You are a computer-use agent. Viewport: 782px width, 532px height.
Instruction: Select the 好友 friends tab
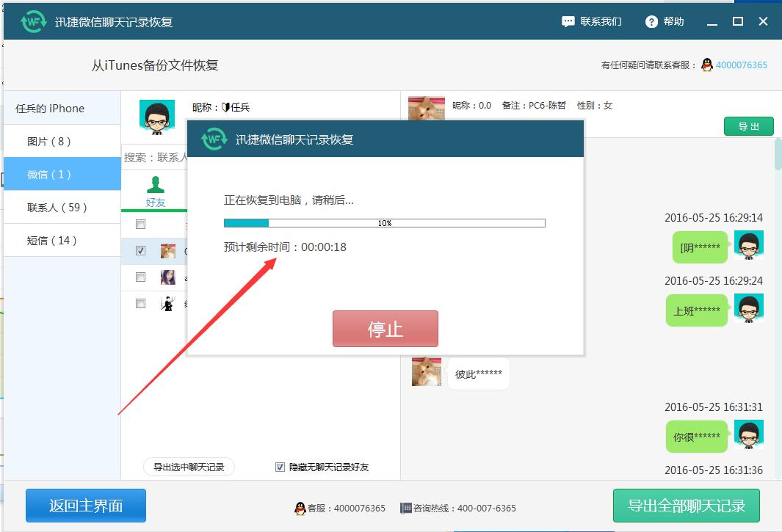click(x=155, y=192)
